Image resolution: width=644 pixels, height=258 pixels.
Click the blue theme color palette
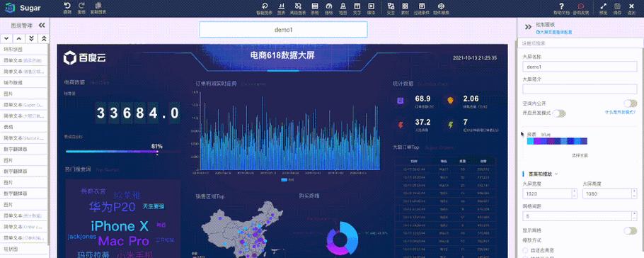pyautogui.click(x=557, y=141)
